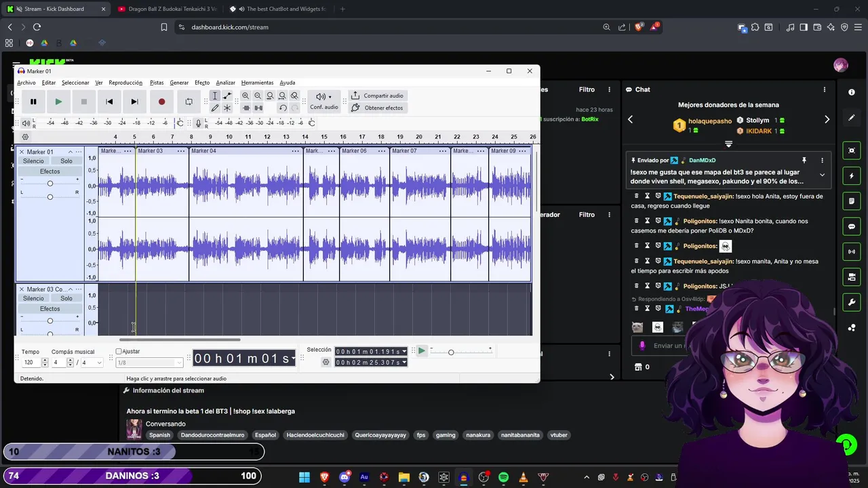Solo the Marker 03 Co track

pos(66,298)
